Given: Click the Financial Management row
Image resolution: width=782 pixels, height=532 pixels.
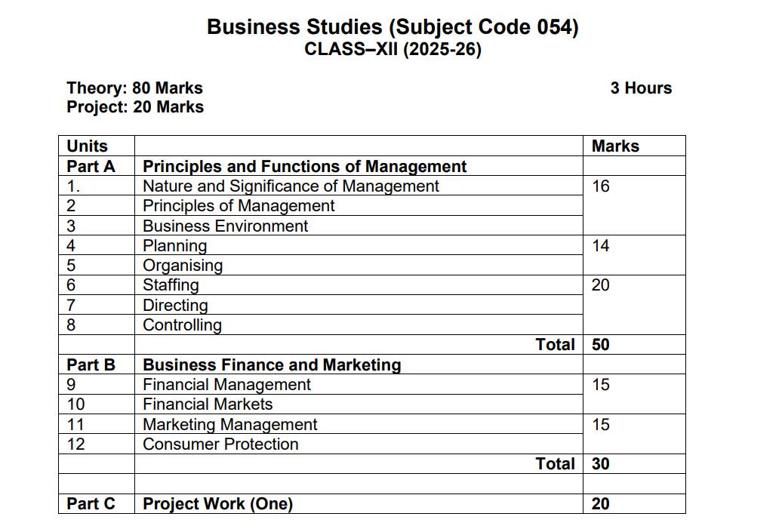Looking at the screenshot, I should [226, 385].
